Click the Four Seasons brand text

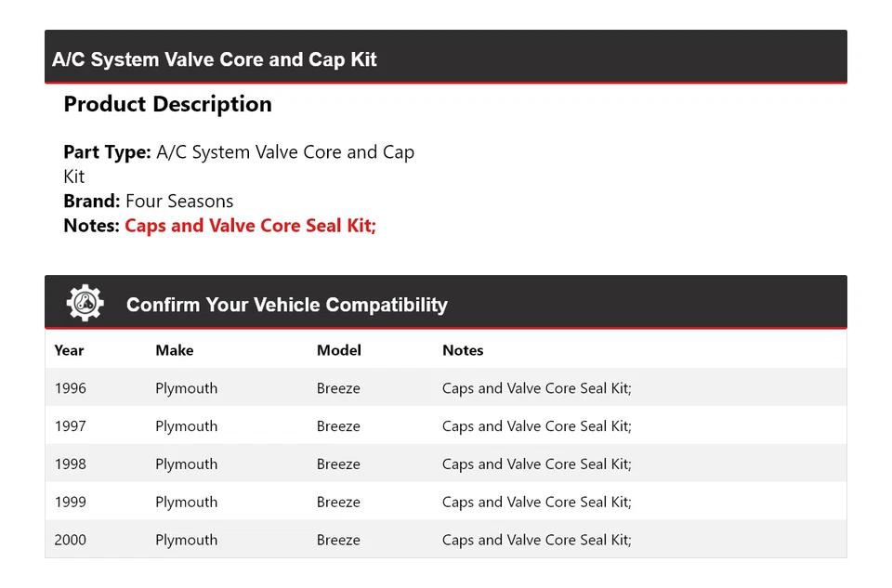[179, 201]
